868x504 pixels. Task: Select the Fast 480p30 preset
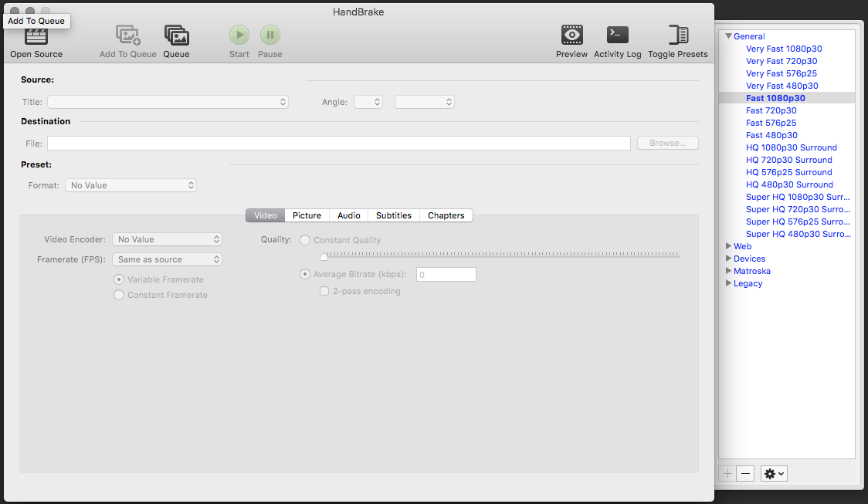[x=771, y=135]
